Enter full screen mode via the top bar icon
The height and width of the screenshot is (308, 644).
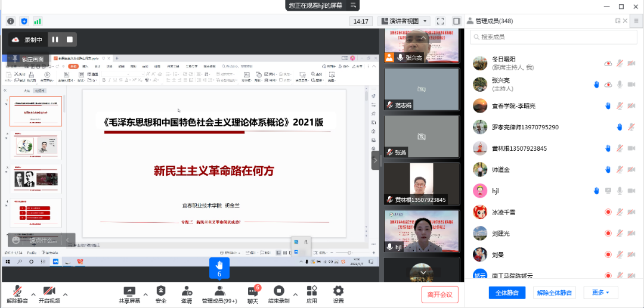[441, 21]
